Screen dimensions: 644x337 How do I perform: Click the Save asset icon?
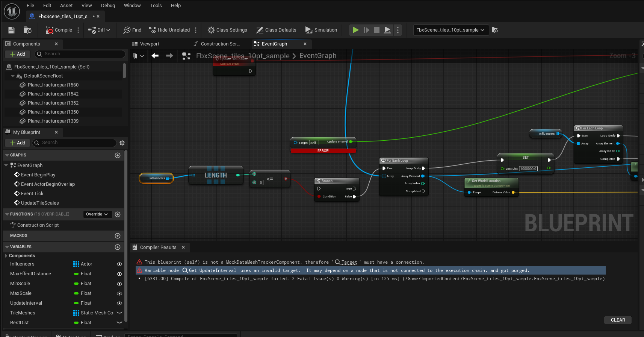(x=11, y=30)
